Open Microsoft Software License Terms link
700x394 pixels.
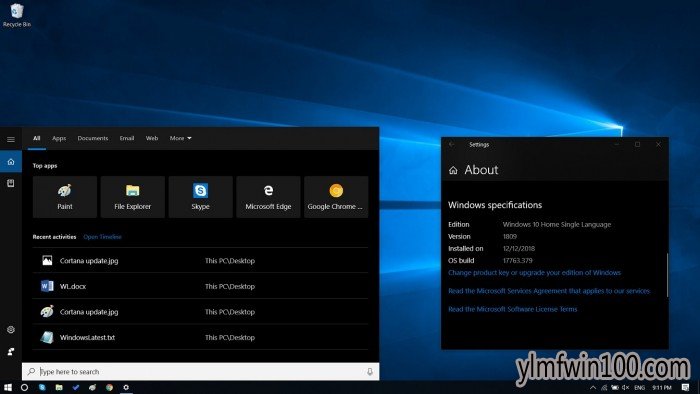[512, 309]
